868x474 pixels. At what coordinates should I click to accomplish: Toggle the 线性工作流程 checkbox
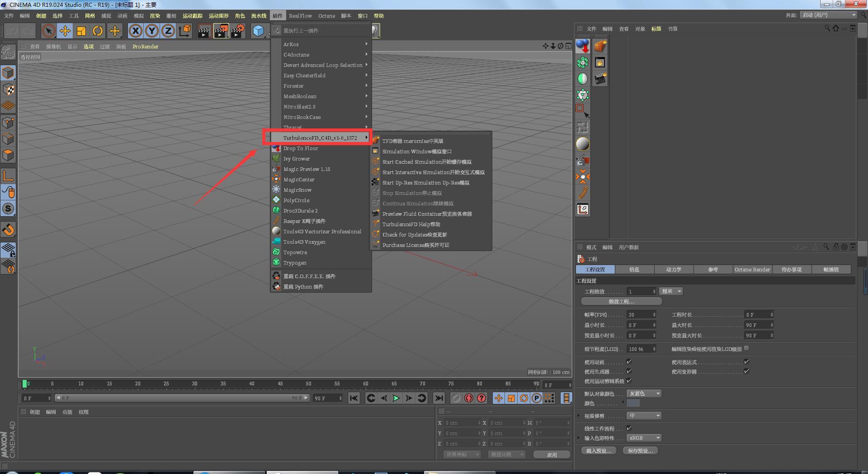click(629, 428)
